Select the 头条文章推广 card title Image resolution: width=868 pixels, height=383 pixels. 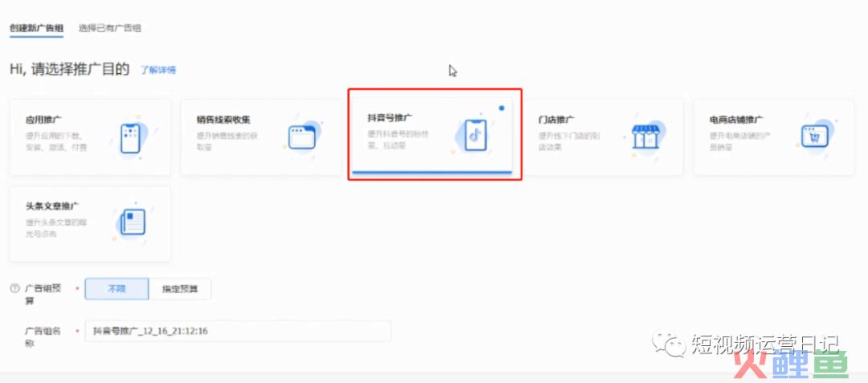coord(52,206)
